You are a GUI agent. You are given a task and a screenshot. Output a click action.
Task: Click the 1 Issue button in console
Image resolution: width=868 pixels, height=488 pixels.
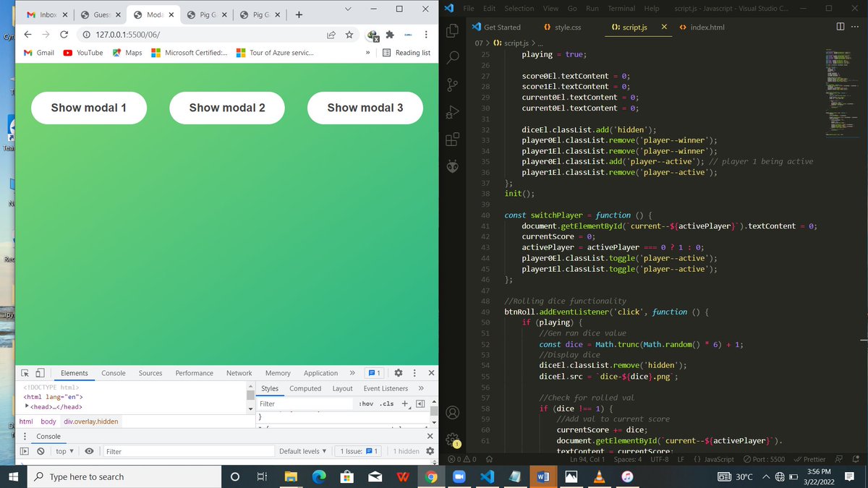(359, 451)
